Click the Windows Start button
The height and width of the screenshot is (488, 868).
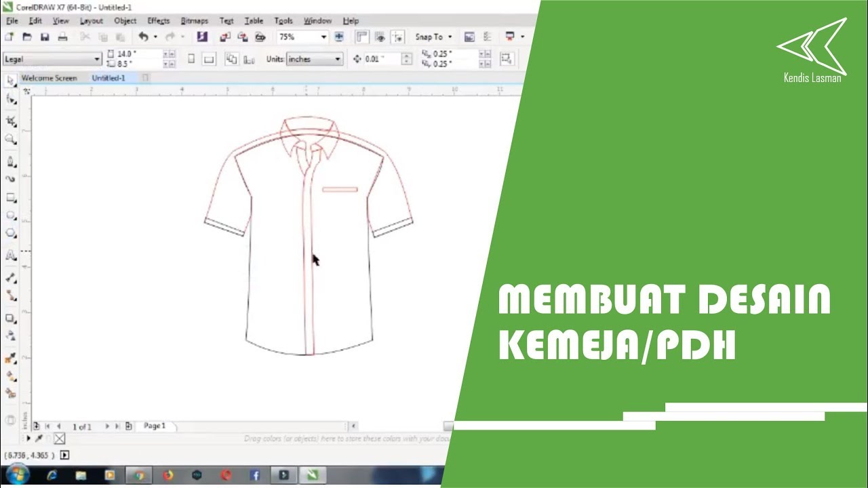coord(16,475)
